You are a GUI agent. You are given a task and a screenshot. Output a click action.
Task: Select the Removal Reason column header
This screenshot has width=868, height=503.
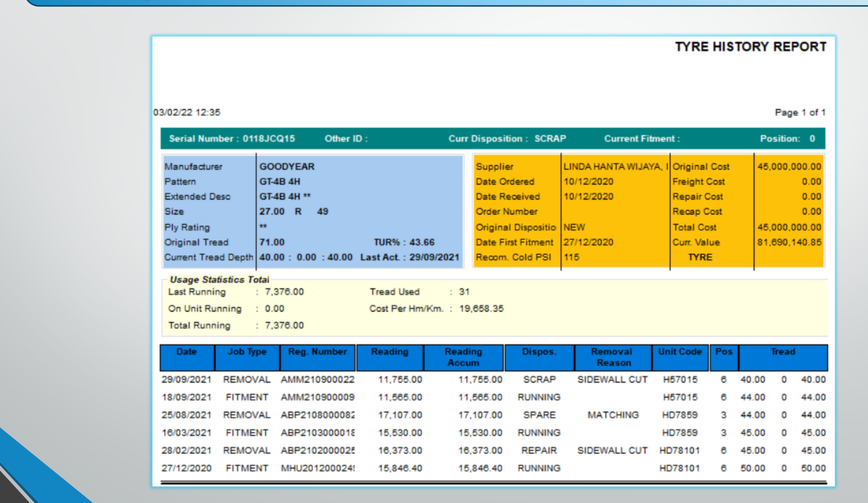(x=612, y=357)
